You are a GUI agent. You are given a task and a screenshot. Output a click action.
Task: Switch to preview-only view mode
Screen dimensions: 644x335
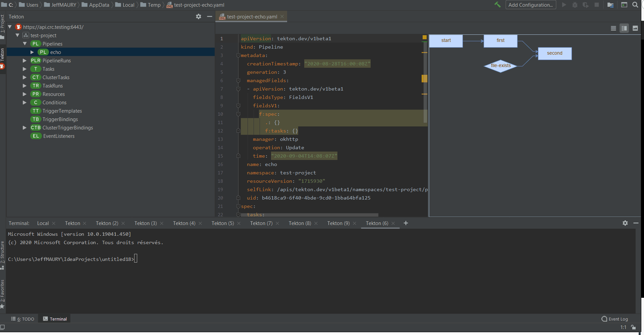point(635,28)
